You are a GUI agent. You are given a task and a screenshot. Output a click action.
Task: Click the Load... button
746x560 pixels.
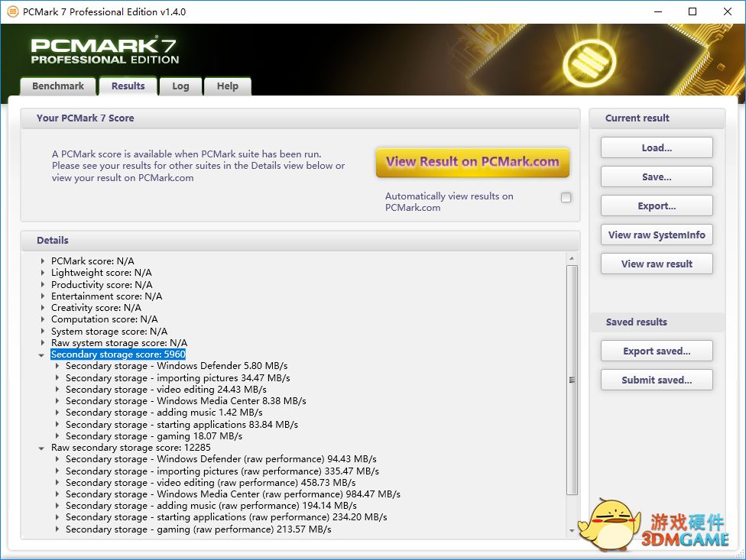[x=657, y=148]
